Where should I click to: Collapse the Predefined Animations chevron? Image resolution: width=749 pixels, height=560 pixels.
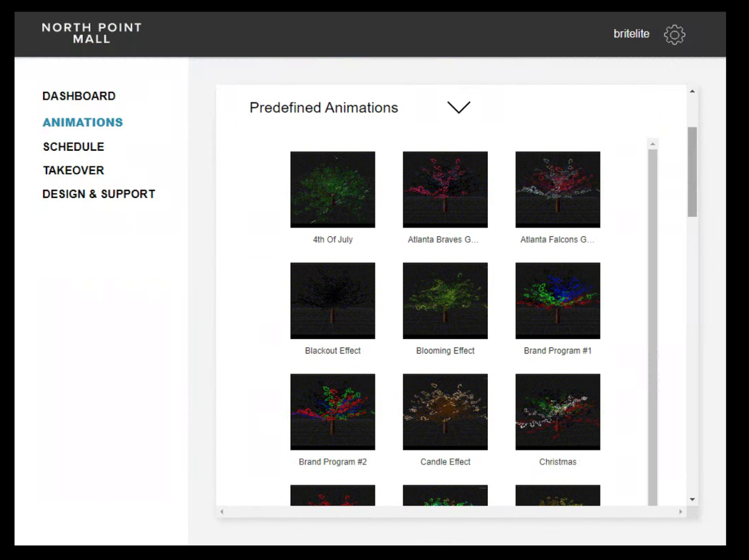pyautogui.click(x=459, y=107)
